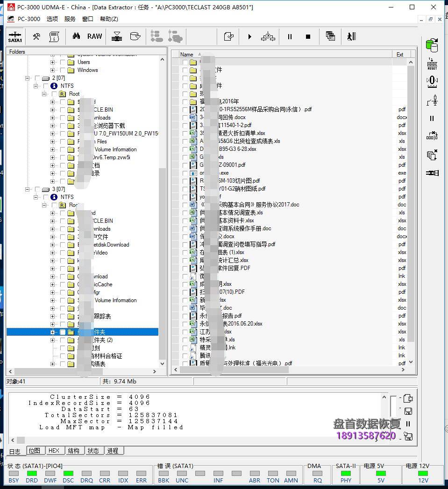
Task: Sort files by Ext column header
Action: click(x=401, y=55)
